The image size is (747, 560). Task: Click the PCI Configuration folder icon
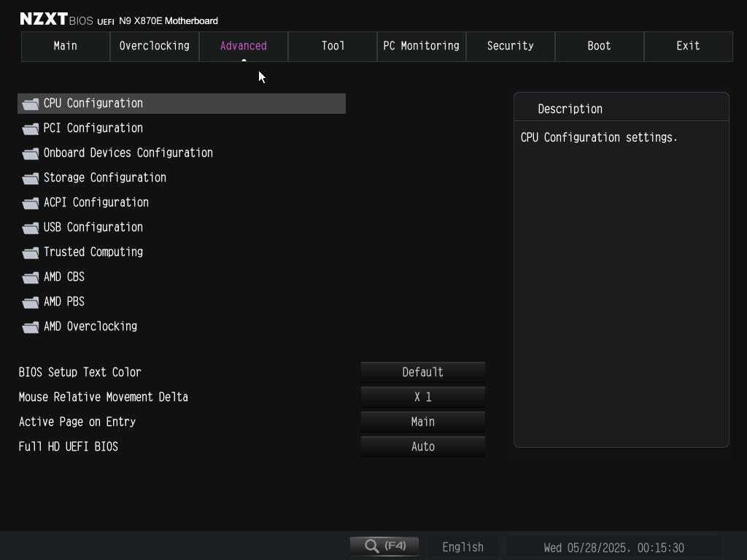click(x=31, y=128)
